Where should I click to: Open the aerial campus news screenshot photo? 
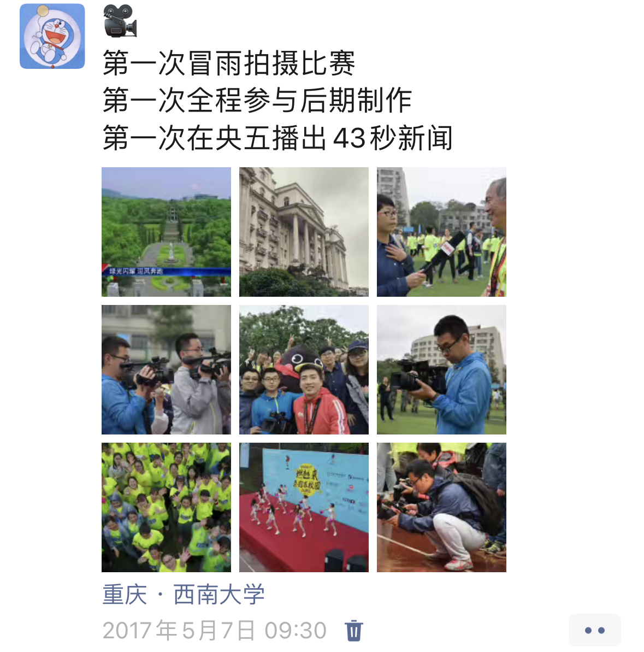pos(166,232)
